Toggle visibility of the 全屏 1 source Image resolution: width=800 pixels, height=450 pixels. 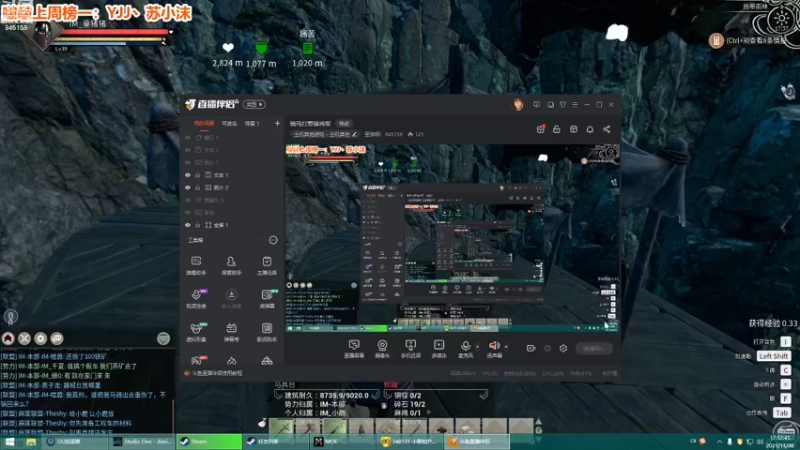tap(188, 225)
